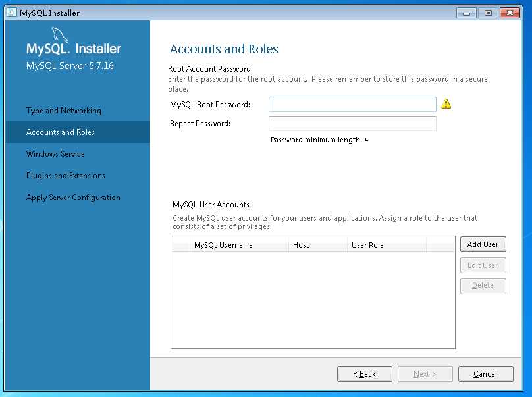This screenshot has width=532, height=397.
Task: Click the Add User button
Action: 483,244
